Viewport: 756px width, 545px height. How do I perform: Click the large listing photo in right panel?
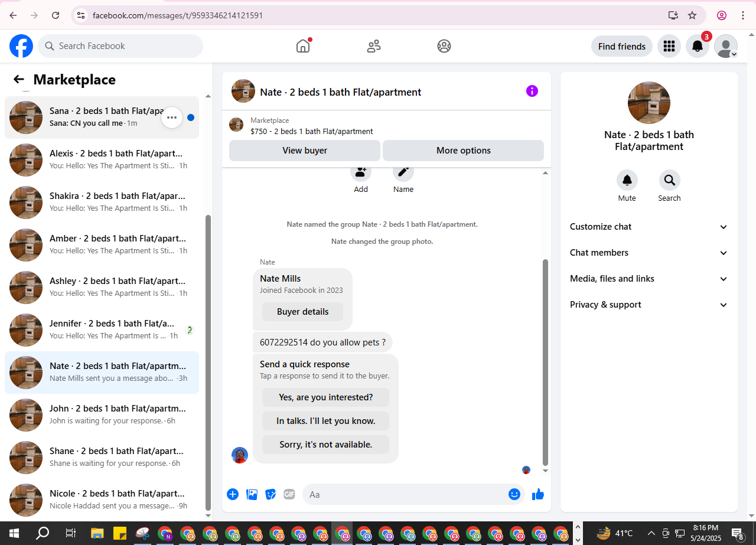(649, 103)
